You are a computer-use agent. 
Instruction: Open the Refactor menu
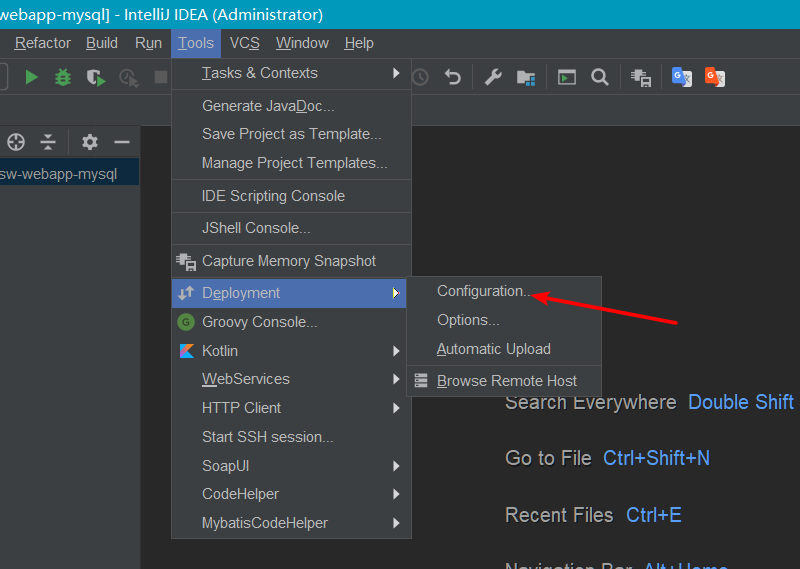tap(42, 43)
